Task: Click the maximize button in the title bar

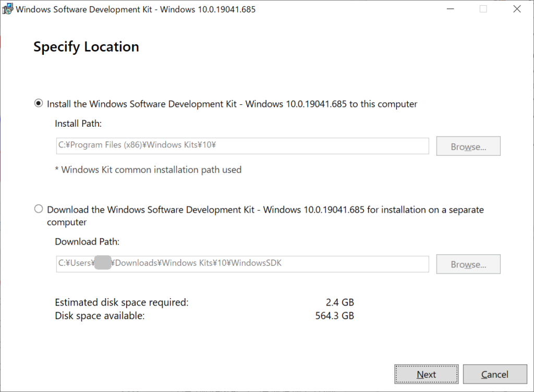Action: (483, 9)
